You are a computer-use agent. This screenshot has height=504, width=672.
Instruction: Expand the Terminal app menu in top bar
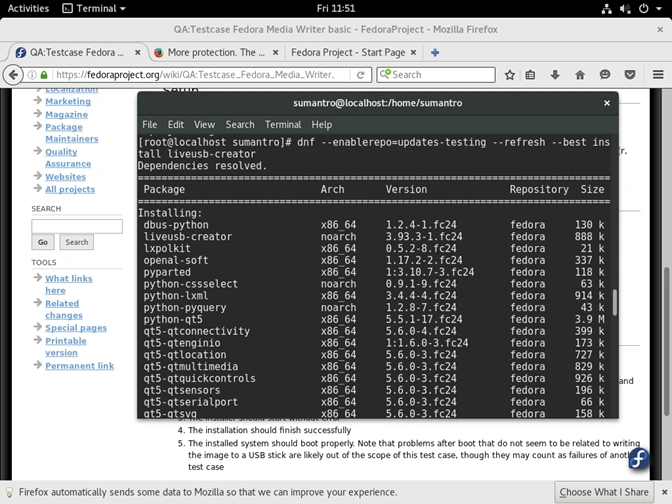coord(94,8)
